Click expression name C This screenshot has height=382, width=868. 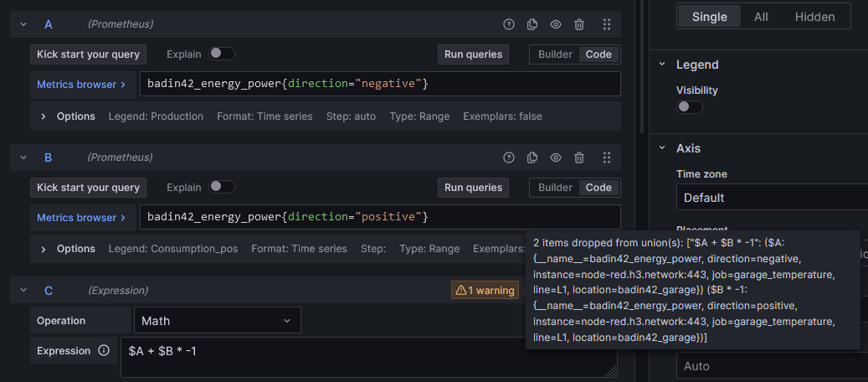point(49,290)
